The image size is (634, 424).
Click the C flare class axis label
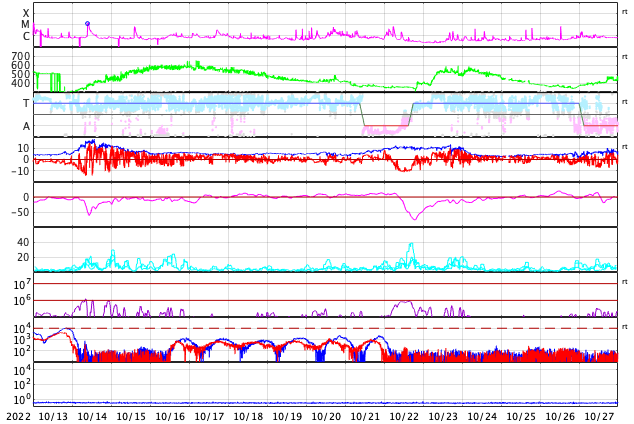(x=26, y=36)
